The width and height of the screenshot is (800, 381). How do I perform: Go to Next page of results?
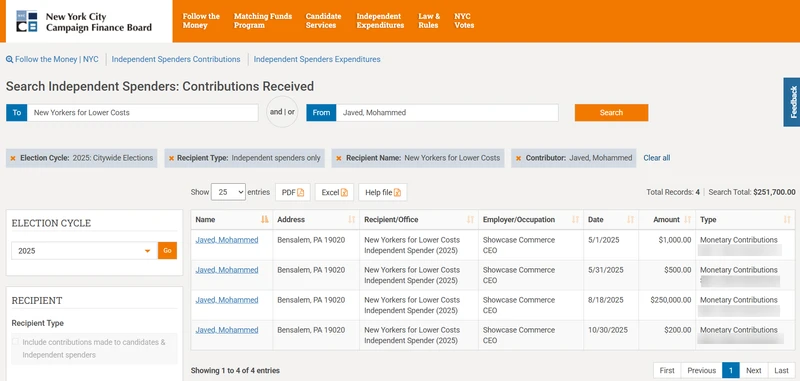[x=754, y=370]
